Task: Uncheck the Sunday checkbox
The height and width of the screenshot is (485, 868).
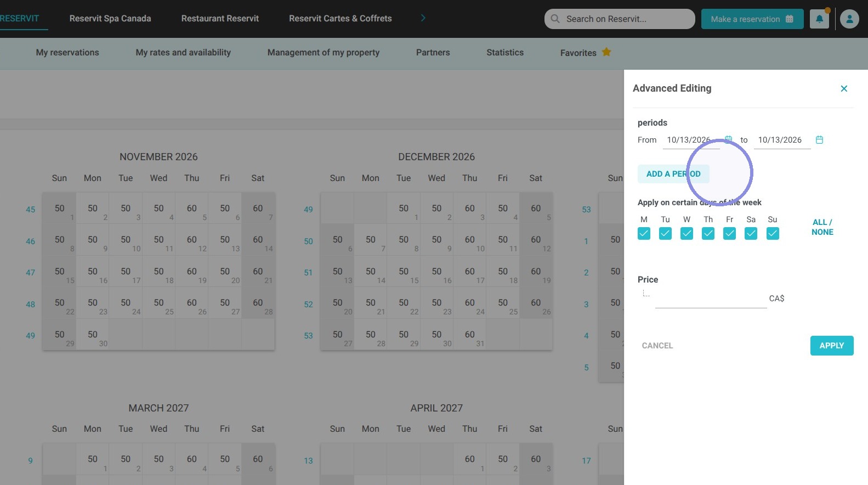Action: click(x=773, y=234)
